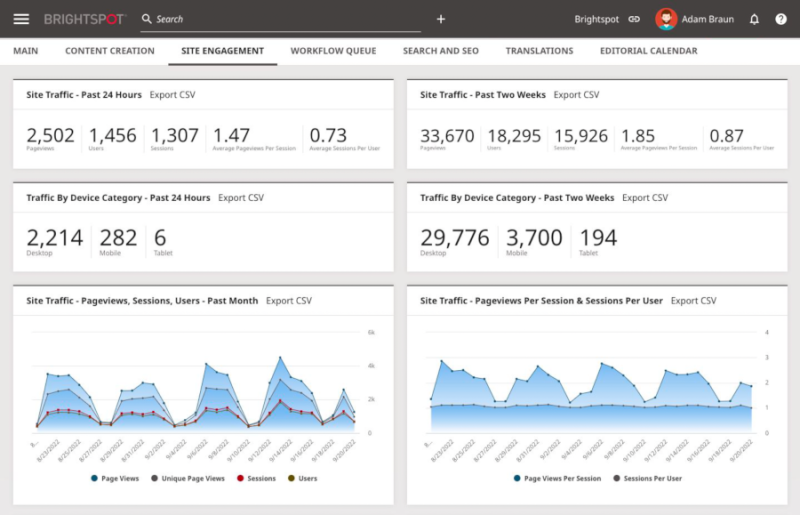Click the search magnifier icon
This screenshot has height=515, width=800.
(x=146, y=19)
